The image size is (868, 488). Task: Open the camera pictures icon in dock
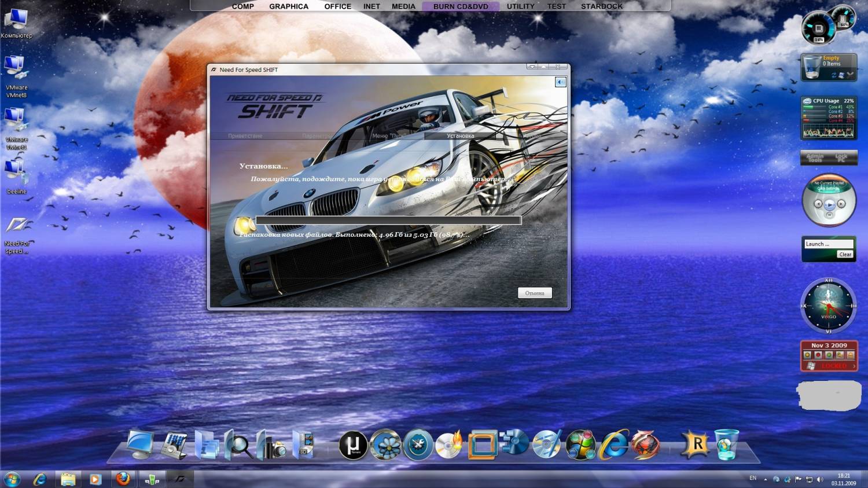point(271,445)
